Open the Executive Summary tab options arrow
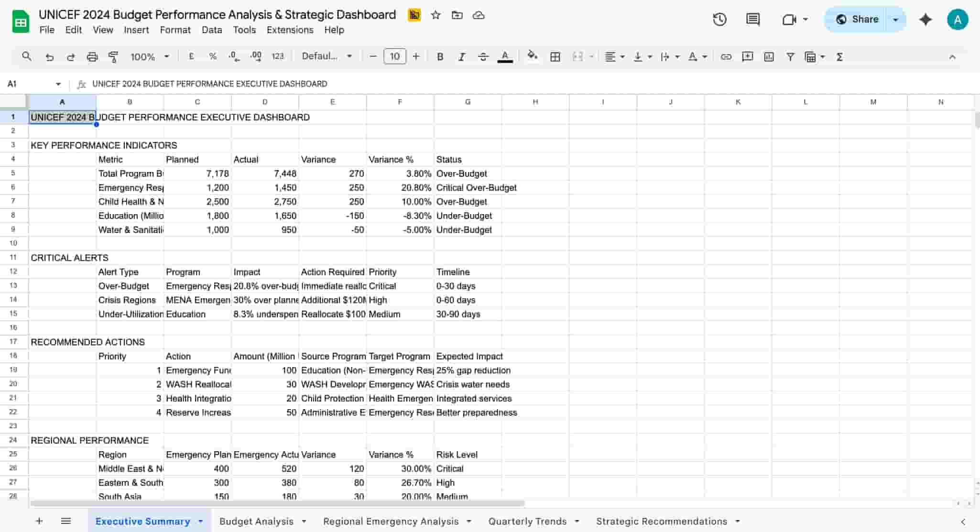Image resolution: width=980 pixels, height=532 pixels. [x=201, y=521]
